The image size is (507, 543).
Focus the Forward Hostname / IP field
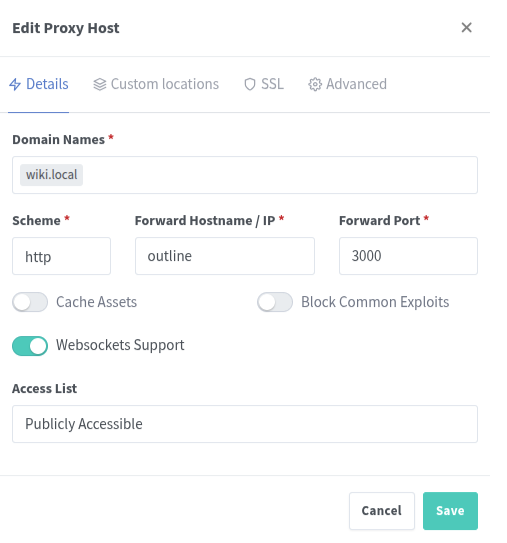[225, 256]
